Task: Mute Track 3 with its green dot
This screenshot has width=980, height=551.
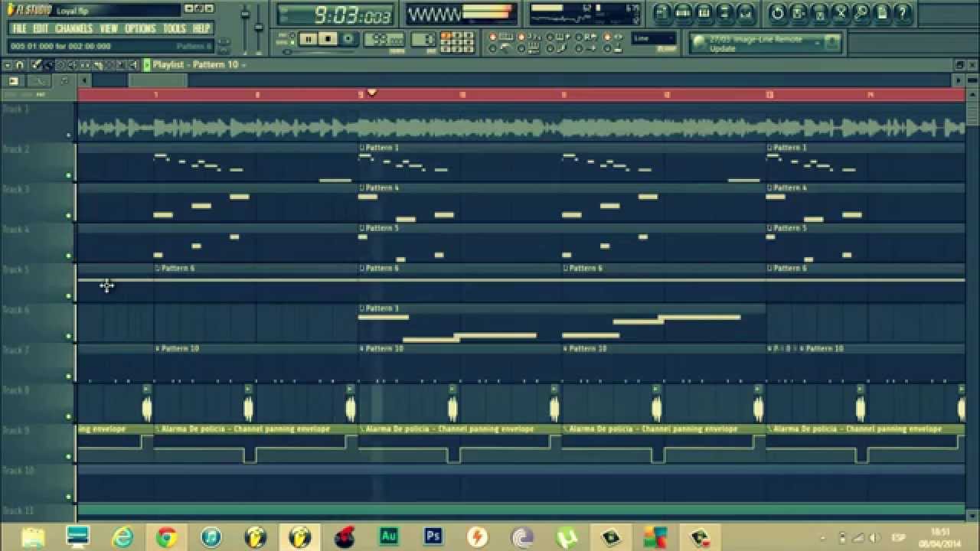Action: pos(69,216)
